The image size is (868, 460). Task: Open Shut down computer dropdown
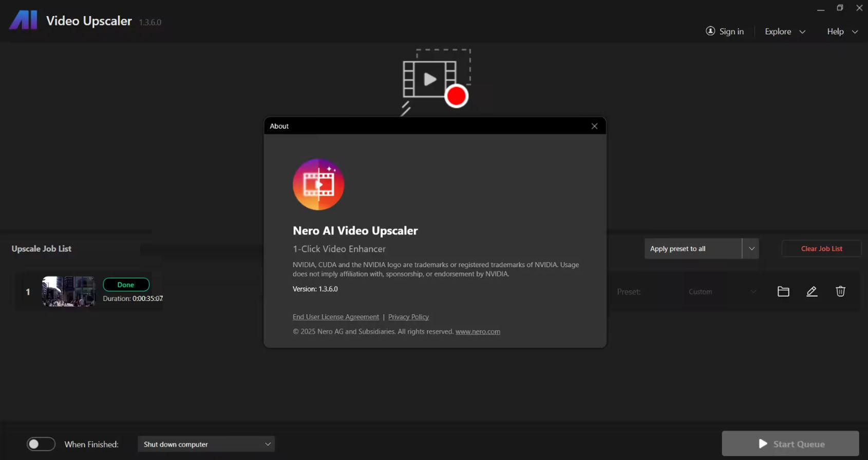pos(206,444)
